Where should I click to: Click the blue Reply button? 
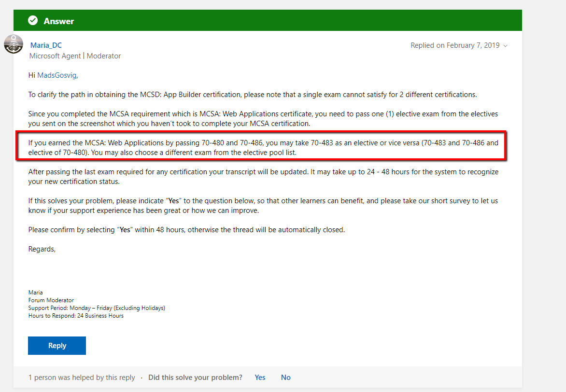coord(57,346)
